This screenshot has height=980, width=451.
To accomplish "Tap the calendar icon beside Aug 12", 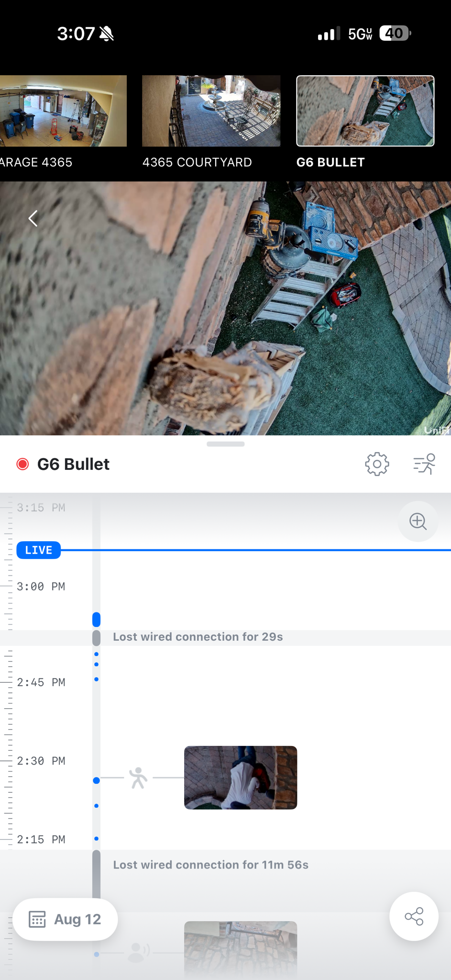I will pos(37,919).
